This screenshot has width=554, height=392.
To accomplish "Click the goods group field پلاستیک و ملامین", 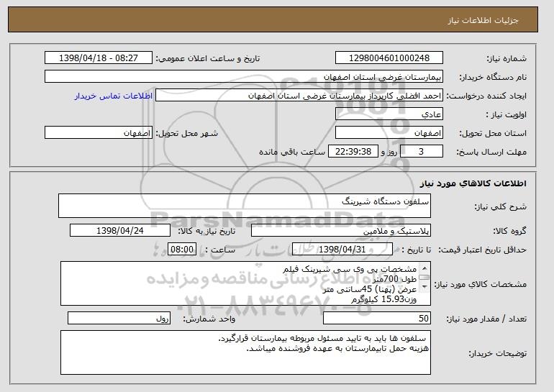I will pos(341,231).
